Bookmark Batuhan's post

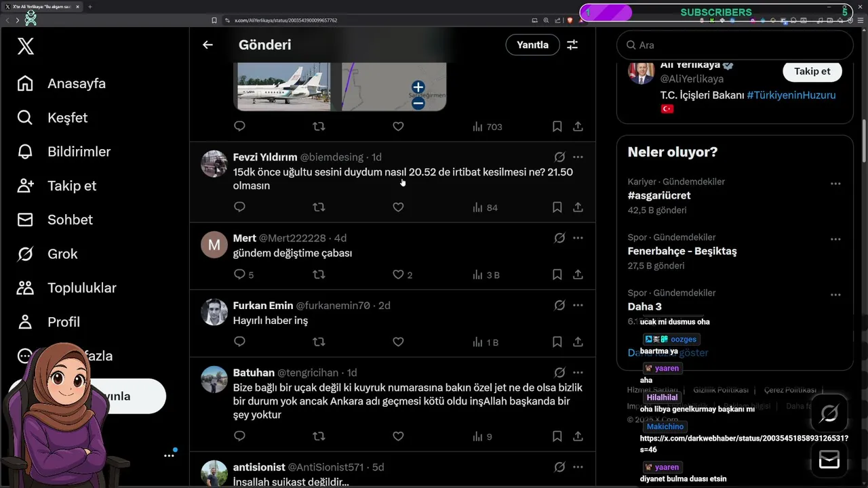click(557, 436)
